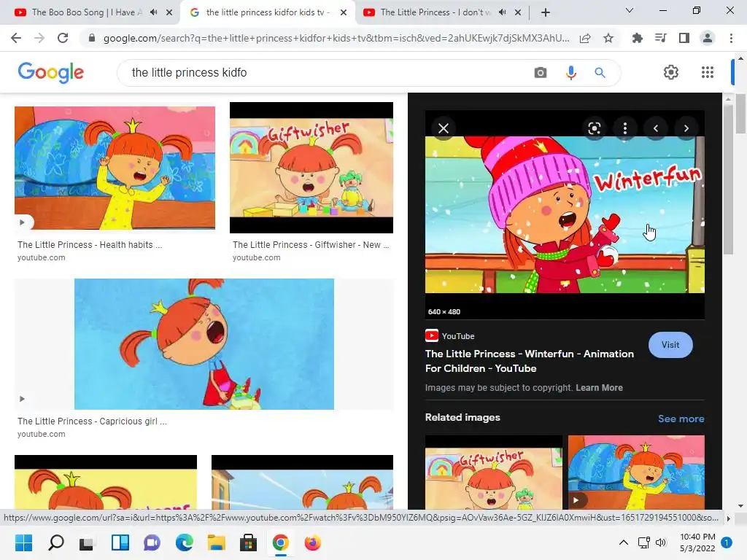Open more options in image preview

tap(625, 128)
